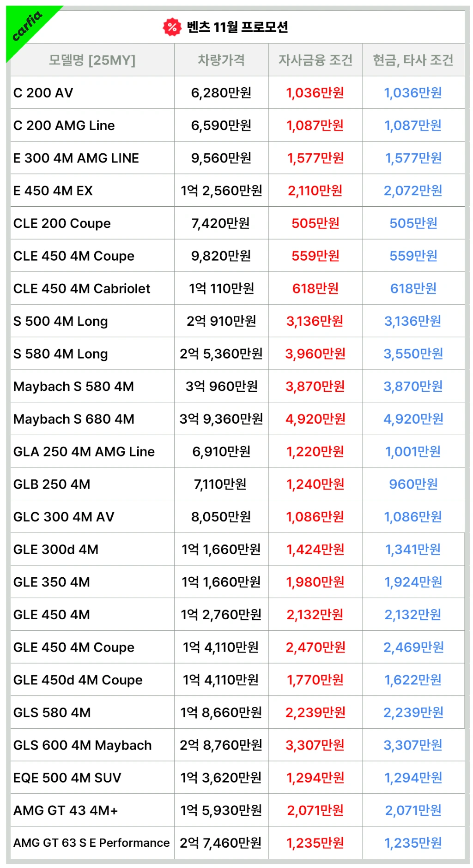
Task: Click the GLE 300d 4M red 1,424만원 value
Action: pos(315,550)
